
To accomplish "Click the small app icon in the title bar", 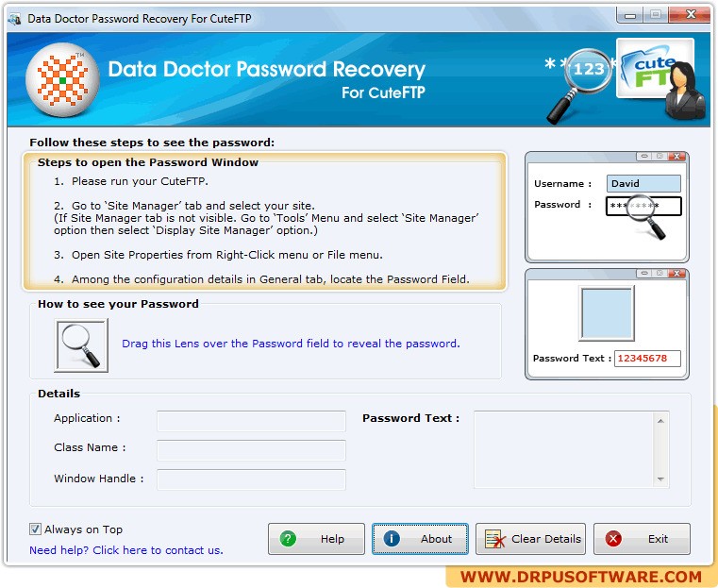I will (15, 19).
